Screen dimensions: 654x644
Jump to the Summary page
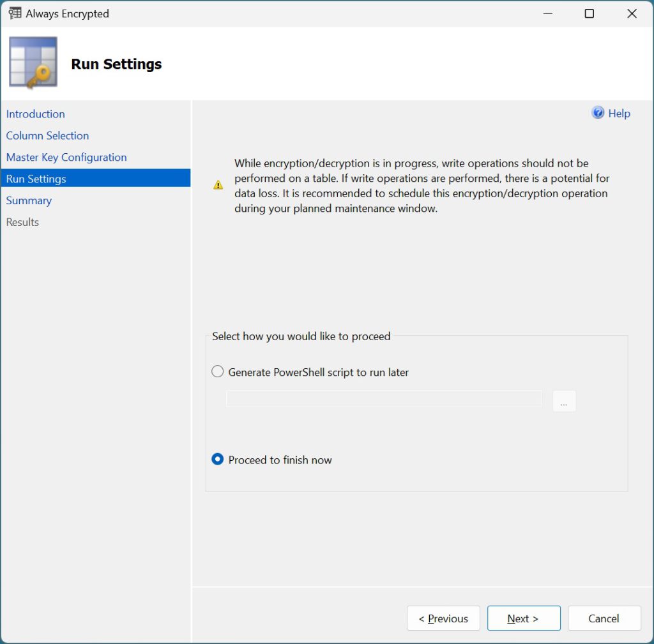(29, 201)
